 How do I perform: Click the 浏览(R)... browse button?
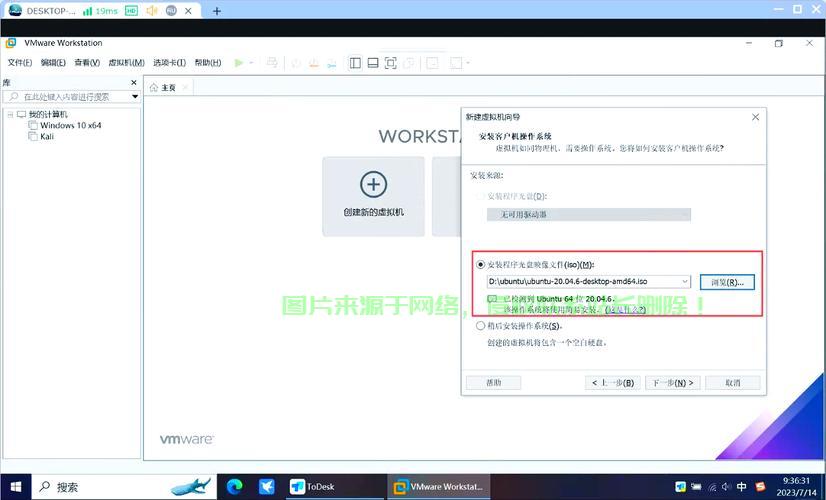[726, 282]
